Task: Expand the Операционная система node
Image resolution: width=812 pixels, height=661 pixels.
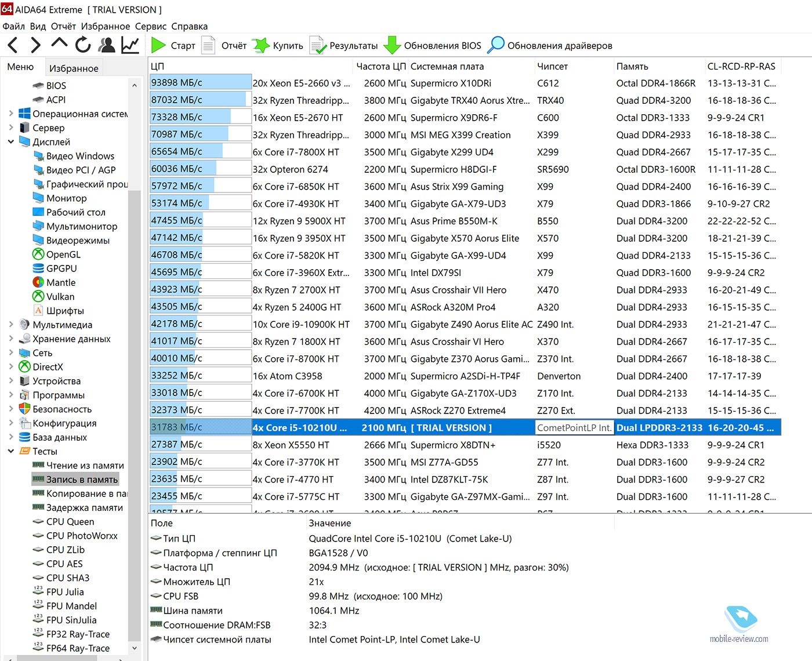Action: pos(10,114)
